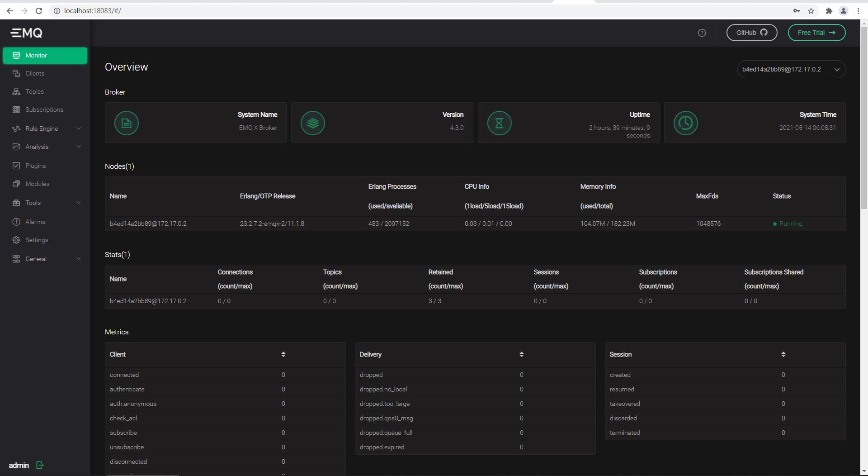Open the browser profile avatar
Viewport: 868px width, 476px height.
pyautogui.click(x=843, y=10)
